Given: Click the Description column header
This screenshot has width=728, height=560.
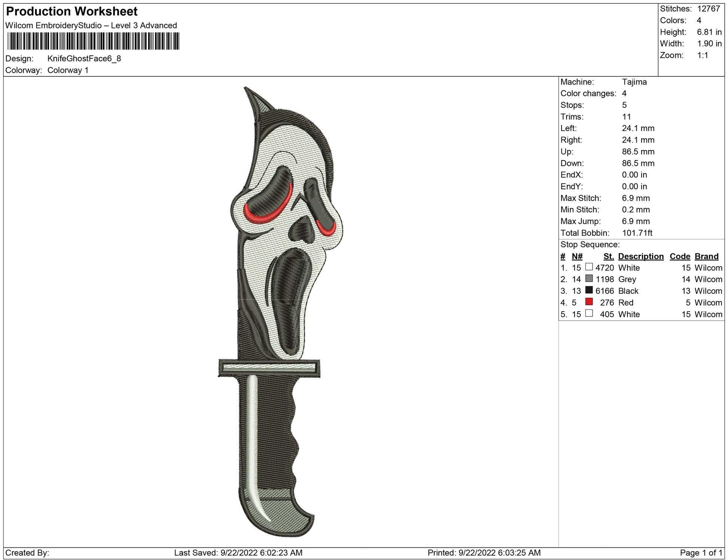Looking at the screenshot, I should 640,256.
